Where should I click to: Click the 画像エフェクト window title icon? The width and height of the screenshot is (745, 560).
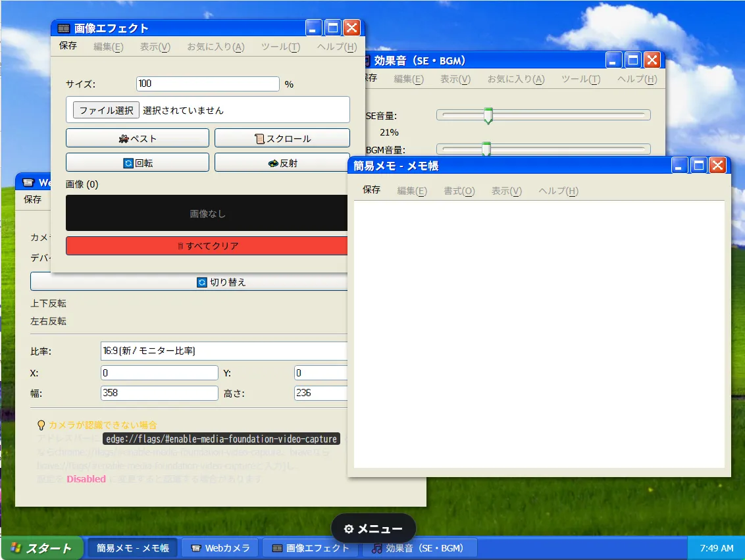64,28
